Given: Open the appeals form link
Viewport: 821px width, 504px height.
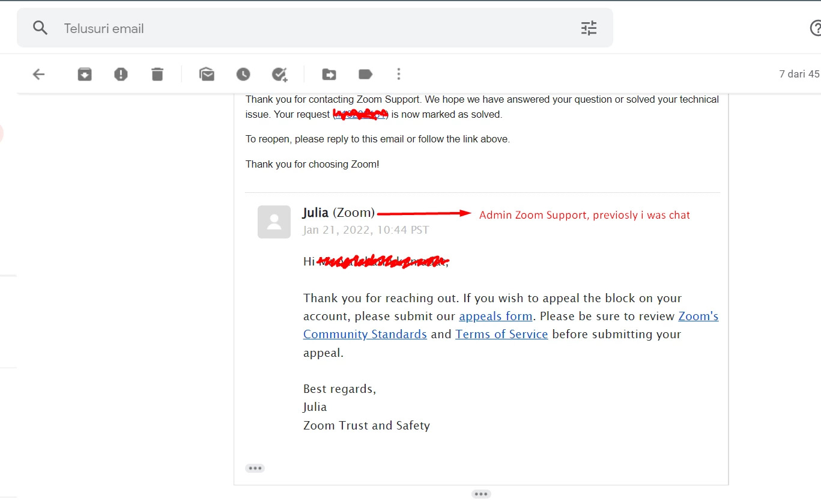Looking at the screenshot, I should point(495,316).
